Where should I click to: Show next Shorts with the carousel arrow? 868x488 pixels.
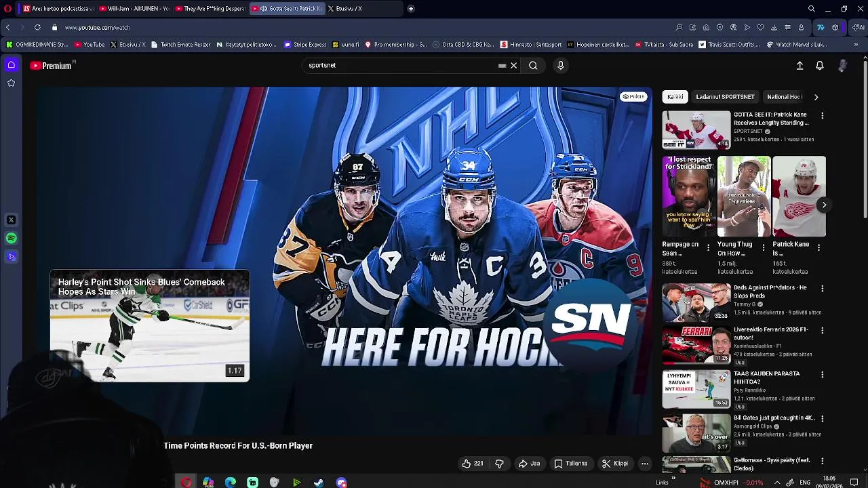point(824,205)
